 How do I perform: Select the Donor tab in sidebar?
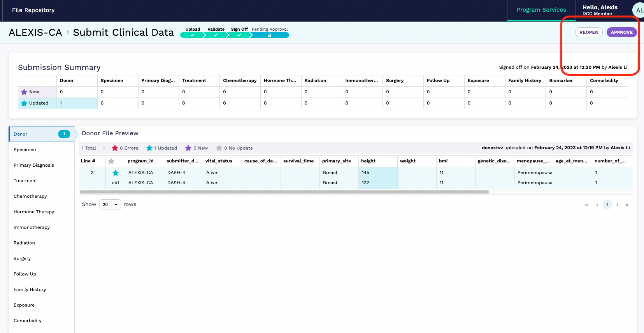click(41, 134)
